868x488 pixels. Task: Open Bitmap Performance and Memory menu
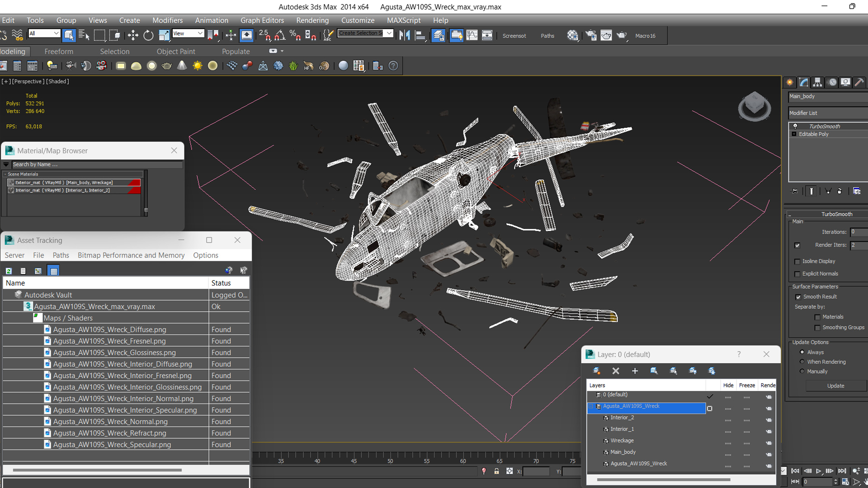coord(131,255)
